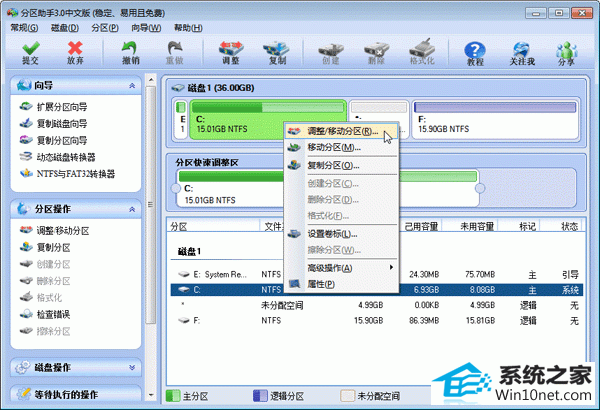600x410 pixels.
Task: Choose 设置卷标(L) in context menu
Action: click(x=341, y=234)
